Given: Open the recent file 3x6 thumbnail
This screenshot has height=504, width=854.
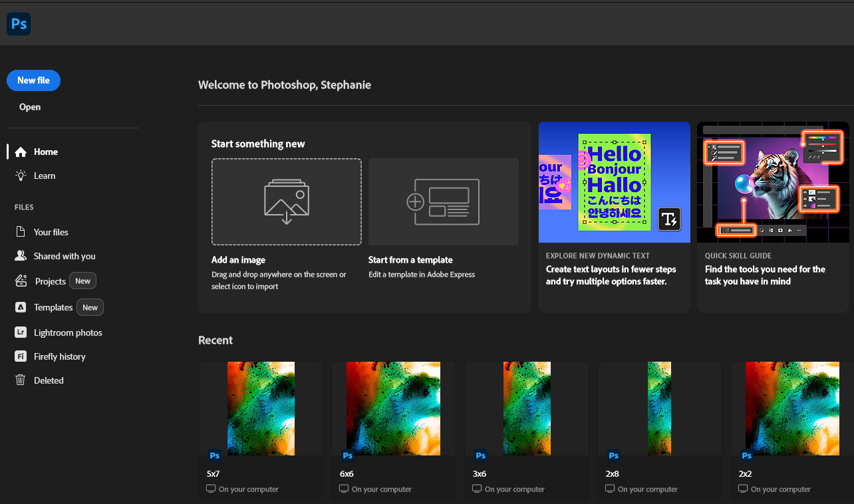Looking at the screenshot, I should tap(526, 408).
